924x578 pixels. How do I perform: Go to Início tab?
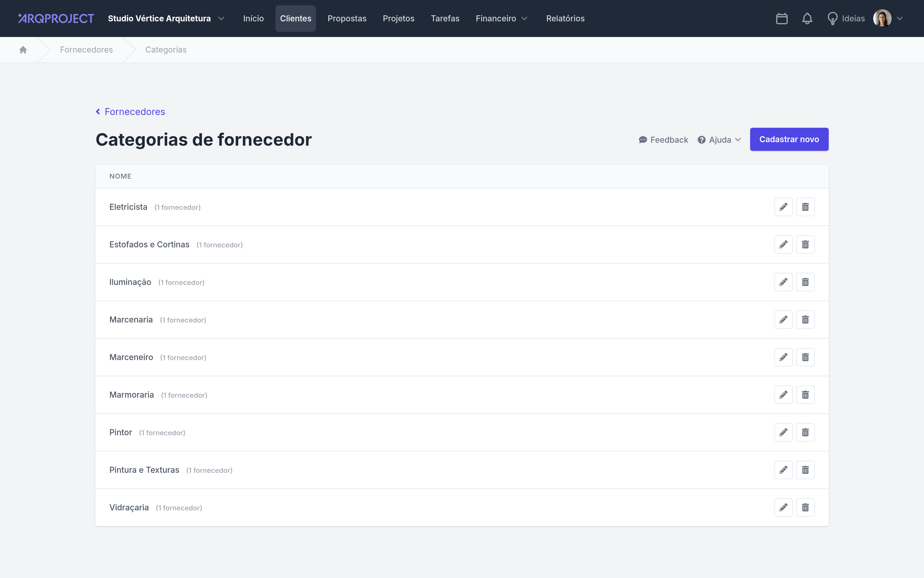coord(254,18)
